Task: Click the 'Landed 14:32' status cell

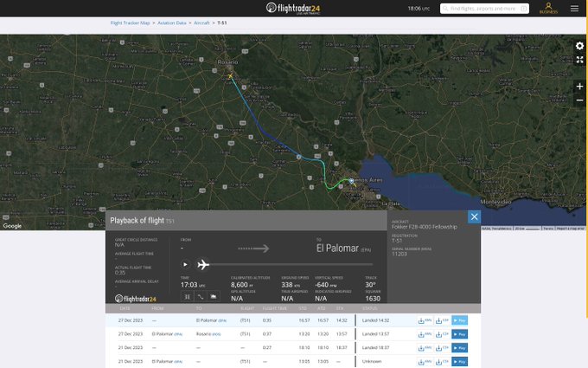Action: point(375,320)
